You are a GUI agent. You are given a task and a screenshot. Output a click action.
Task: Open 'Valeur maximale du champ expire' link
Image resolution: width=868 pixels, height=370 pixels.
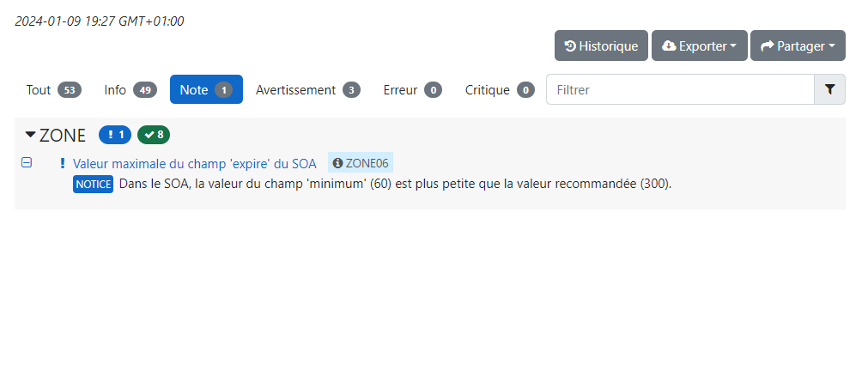(x=194, y=163)
